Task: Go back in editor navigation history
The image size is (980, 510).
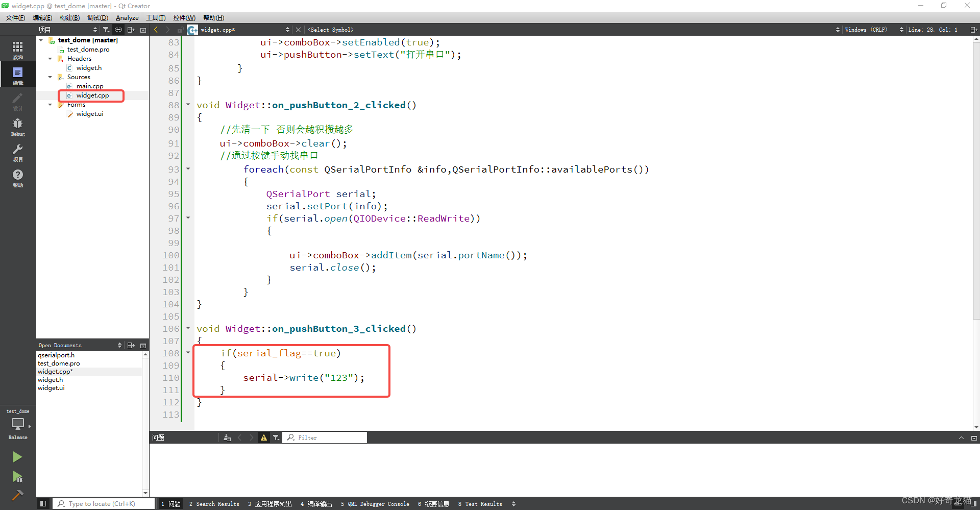Action: 156,30
